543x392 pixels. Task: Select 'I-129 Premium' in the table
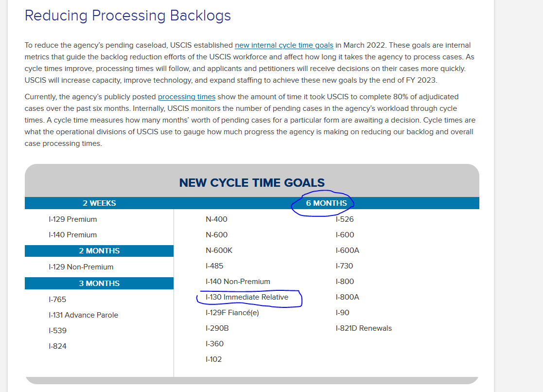click(73, 219)
